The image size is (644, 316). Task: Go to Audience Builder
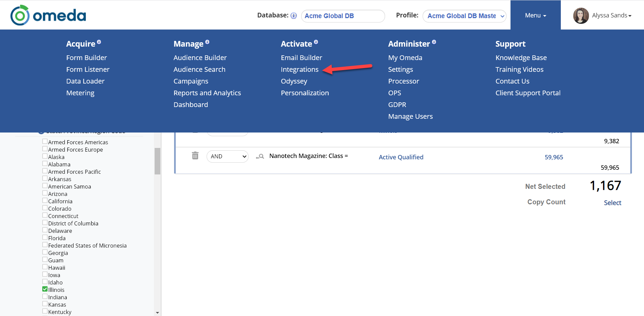click(x=200, y=58)
